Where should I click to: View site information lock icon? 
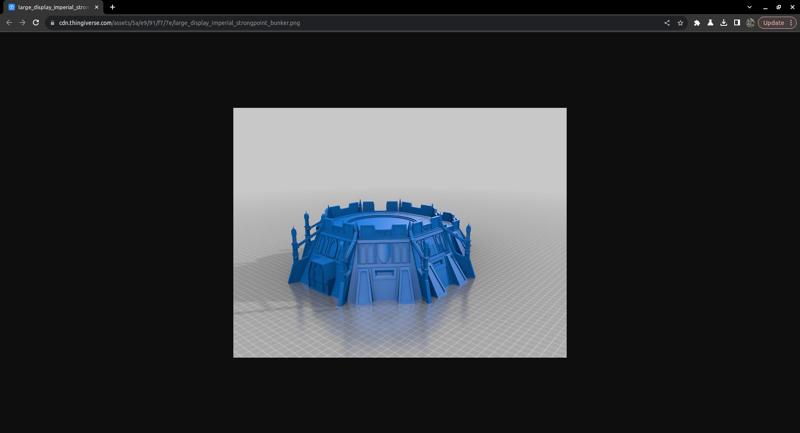pyautogui.click(x=52, y=23)
